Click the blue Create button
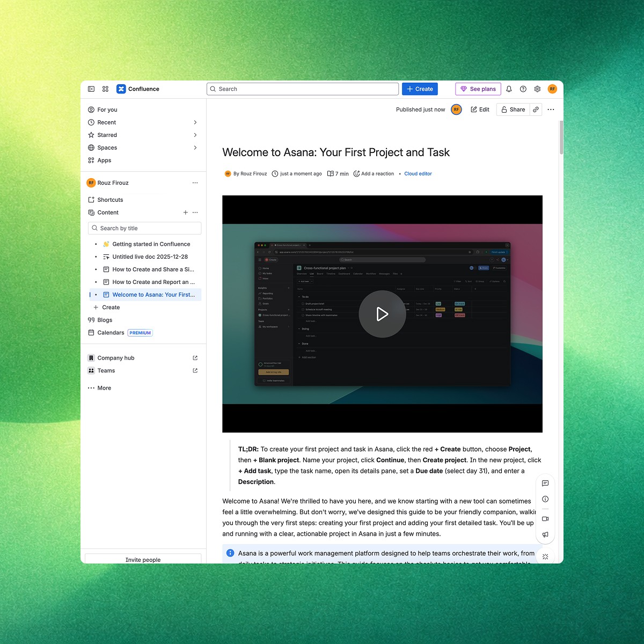The image size is (644, 644). click(420, 89)
